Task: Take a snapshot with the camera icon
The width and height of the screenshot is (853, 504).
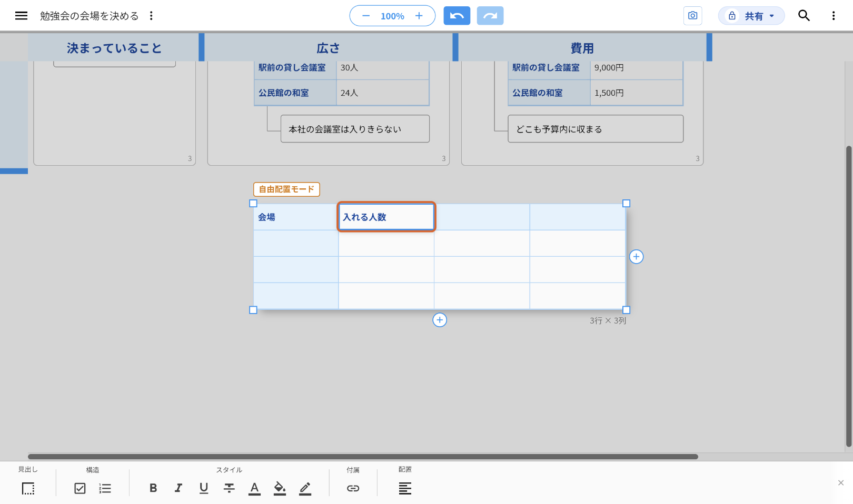Action: tap(692, 16)
